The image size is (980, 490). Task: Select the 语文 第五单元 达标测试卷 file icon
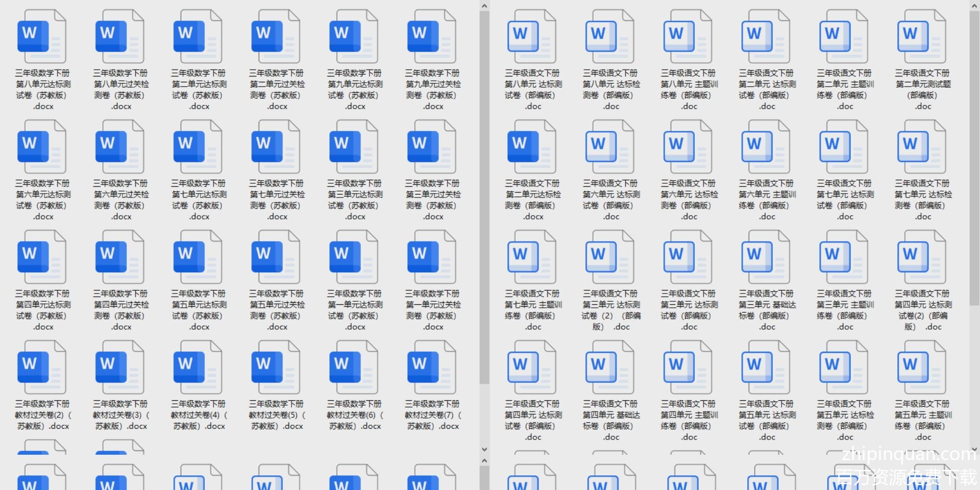coord(765,367)
